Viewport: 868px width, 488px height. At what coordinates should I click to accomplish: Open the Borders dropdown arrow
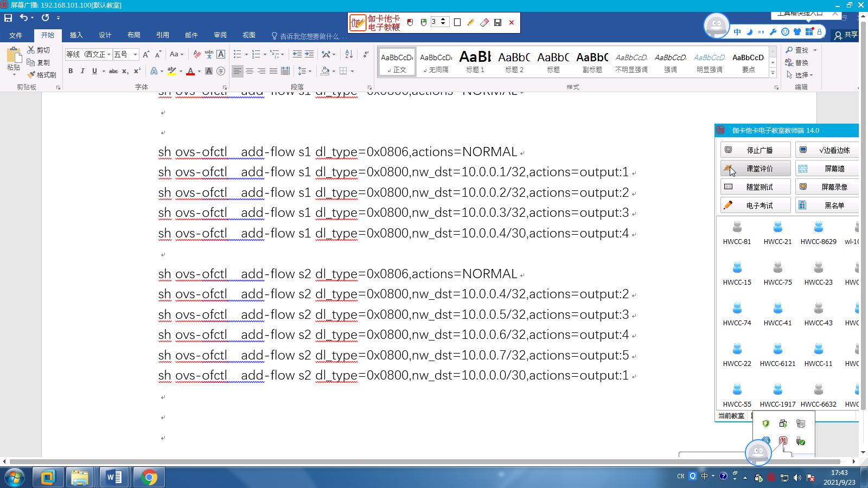(x=352, y=71)
